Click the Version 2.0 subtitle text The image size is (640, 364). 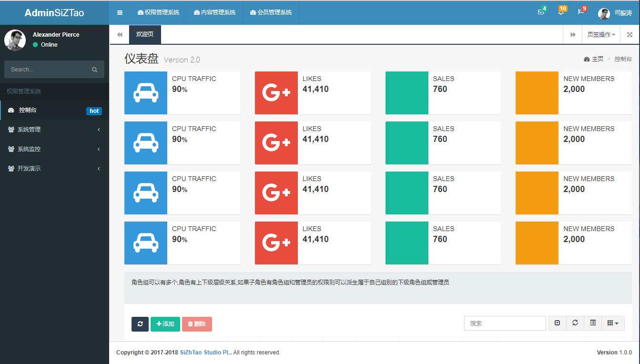(x=182, y=60)
